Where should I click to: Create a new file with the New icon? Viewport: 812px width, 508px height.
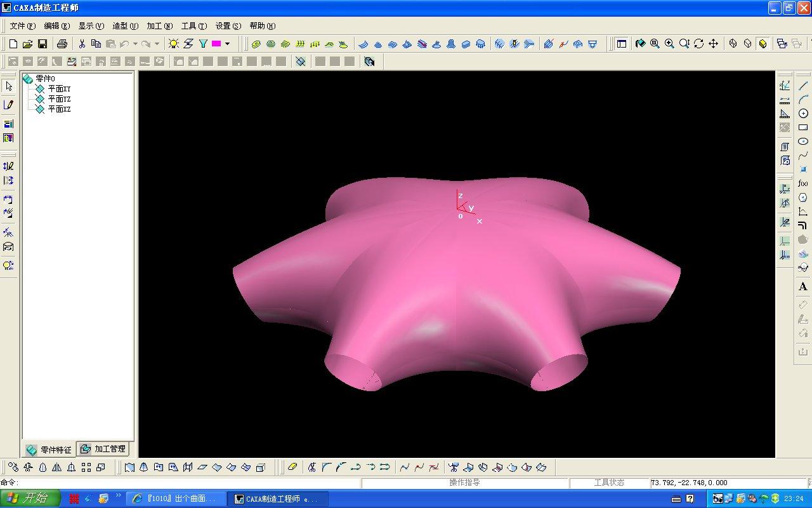13,44
